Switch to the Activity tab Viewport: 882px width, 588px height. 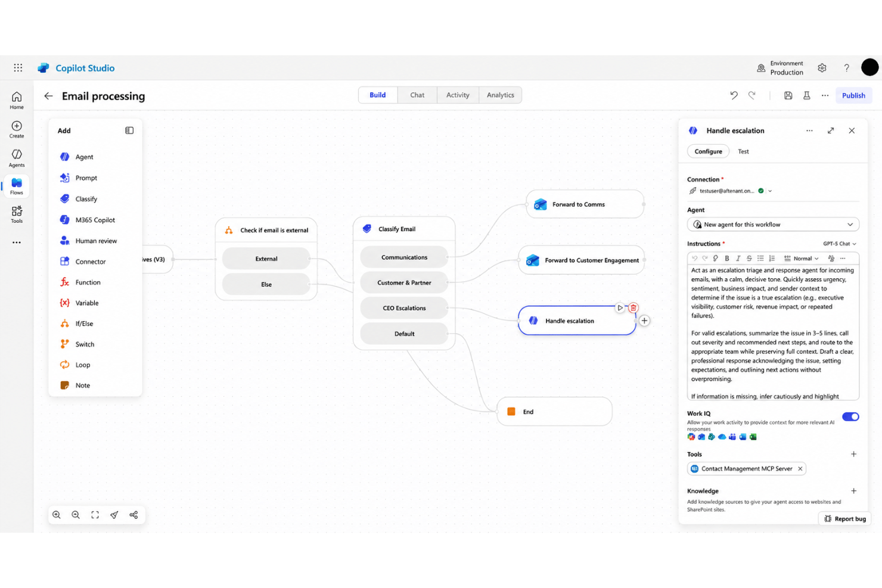pyautogui.click(x=458, y=95)
